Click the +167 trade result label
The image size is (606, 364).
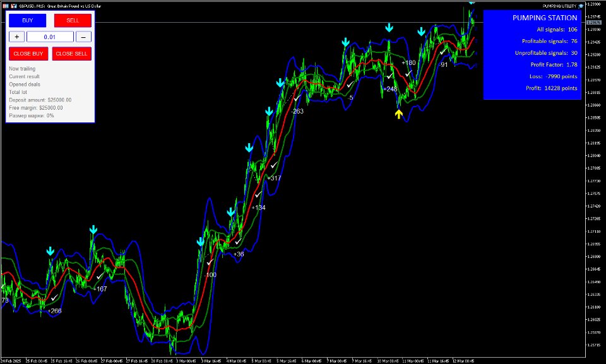(100, 289)
